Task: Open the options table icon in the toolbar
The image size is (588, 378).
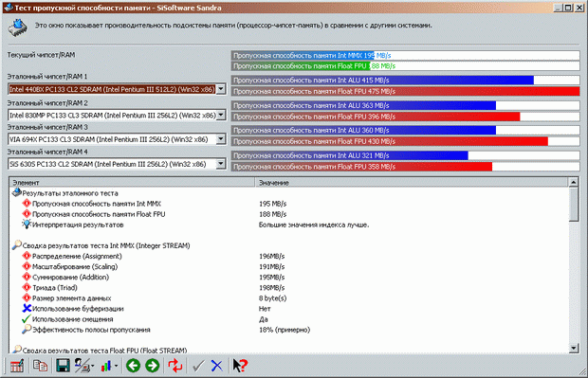Action: click(x=16, y=366)
